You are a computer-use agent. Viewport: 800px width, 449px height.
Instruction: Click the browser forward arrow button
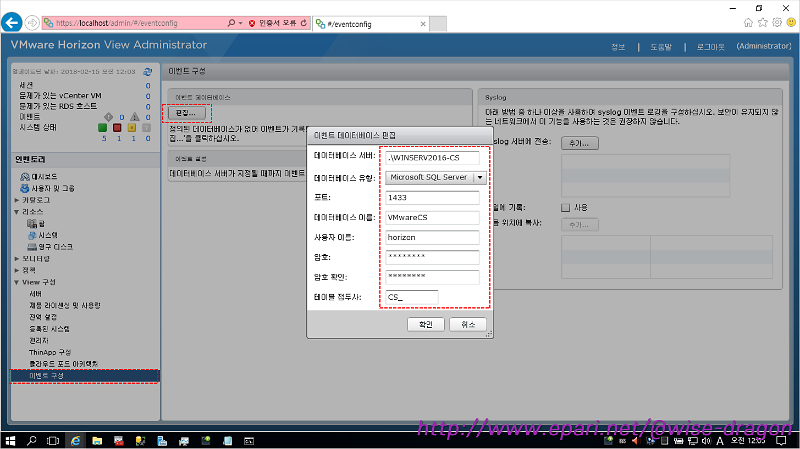(32, 23)
